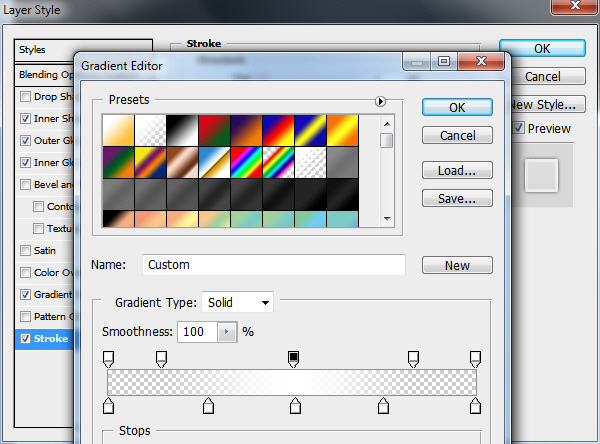The width and height of the screenshot is (600, 444).
Task: Select Styles in Layer Style list
Action: point(32,50)
